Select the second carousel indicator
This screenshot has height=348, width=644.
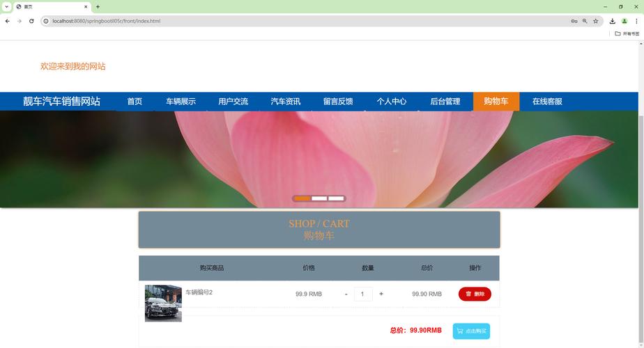pos(319,198)
